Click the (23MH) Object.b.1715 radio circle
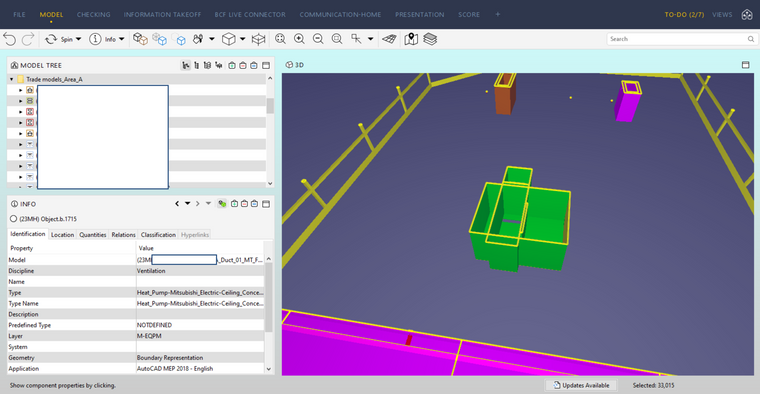This screenshot has height=394, width=760. click(x=14, y=219)
